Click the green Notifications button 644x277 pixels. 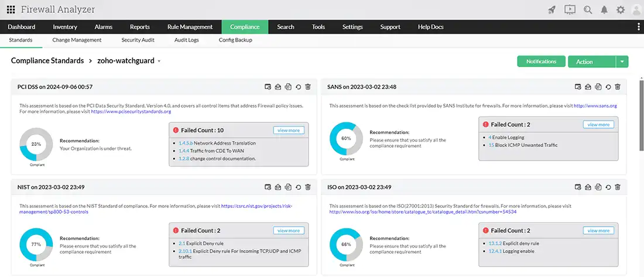(x=542, y=61)
